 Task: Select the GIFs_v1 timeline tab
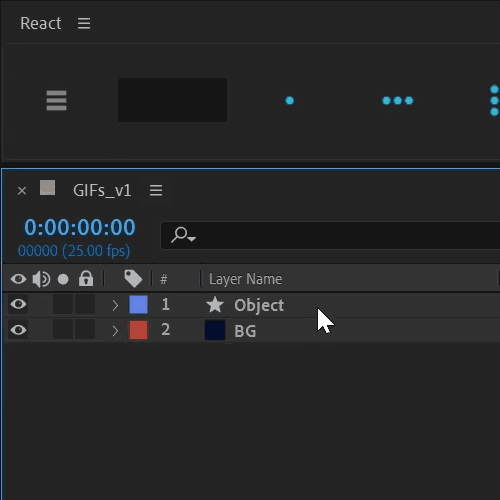tap(102, 190)
